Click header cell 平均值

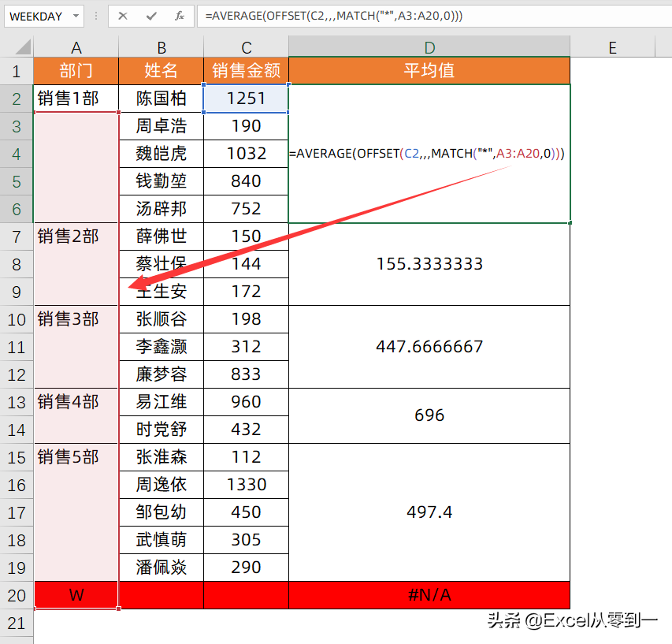click(x=429, y=71)
